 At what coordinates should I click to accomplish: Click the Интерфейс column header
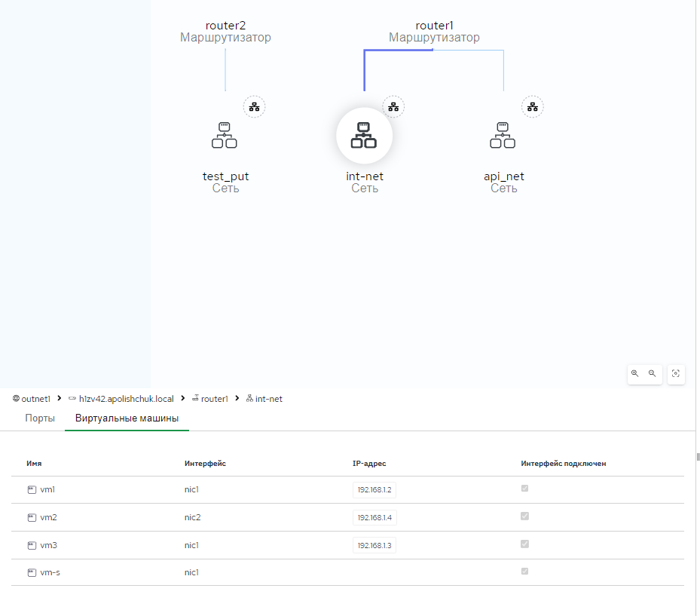pos(205,464)
